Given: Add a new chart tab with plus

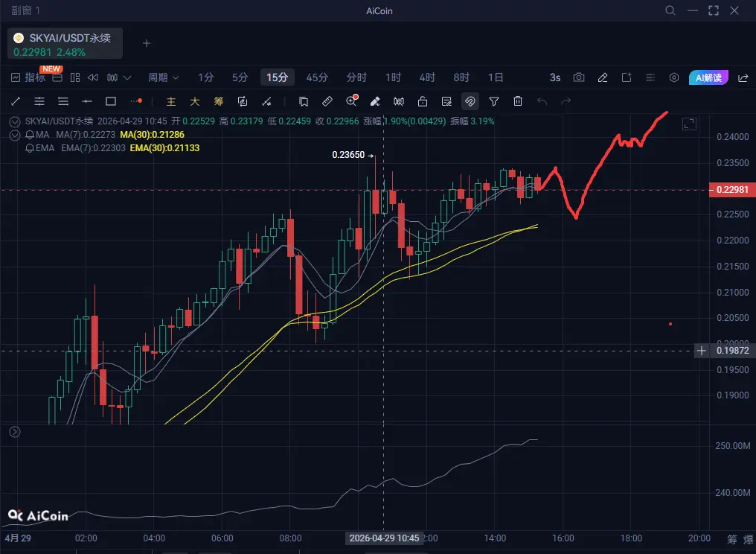Looking at the screenshot, I should click(147, 43).
